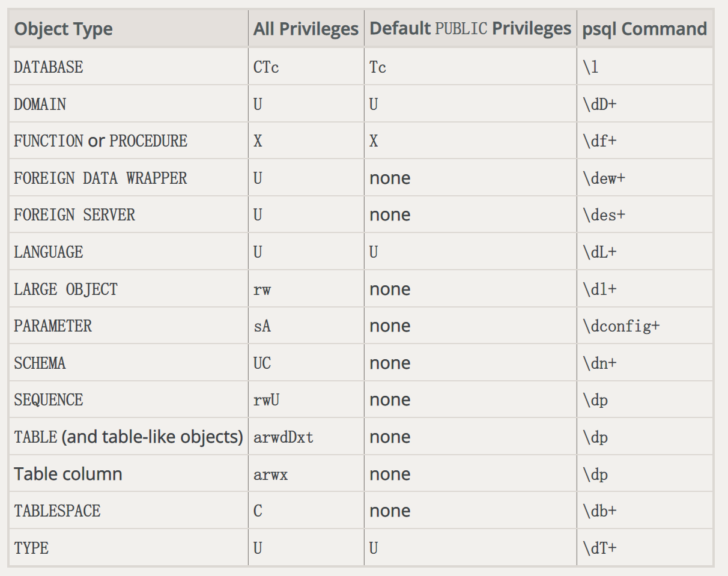Select the \db+ command for TABLESPACE
The width and height of the screenshot is (728, 576).
tap(599, 511)
